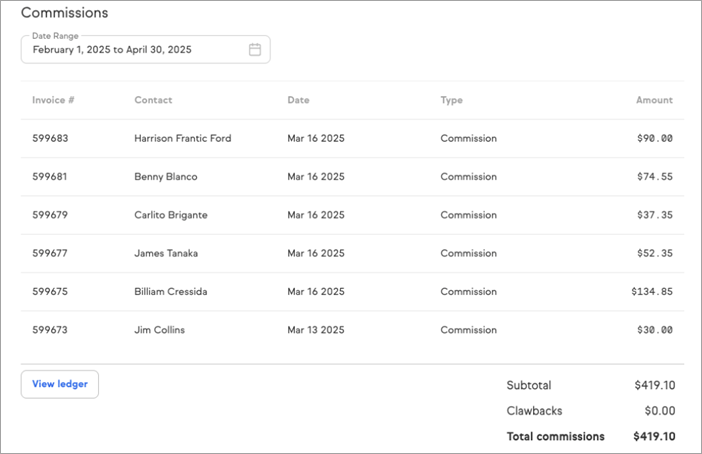This screenshot has width=702, height=454.
Task: Click the Type column header
Action: click(x=451, y=100)
